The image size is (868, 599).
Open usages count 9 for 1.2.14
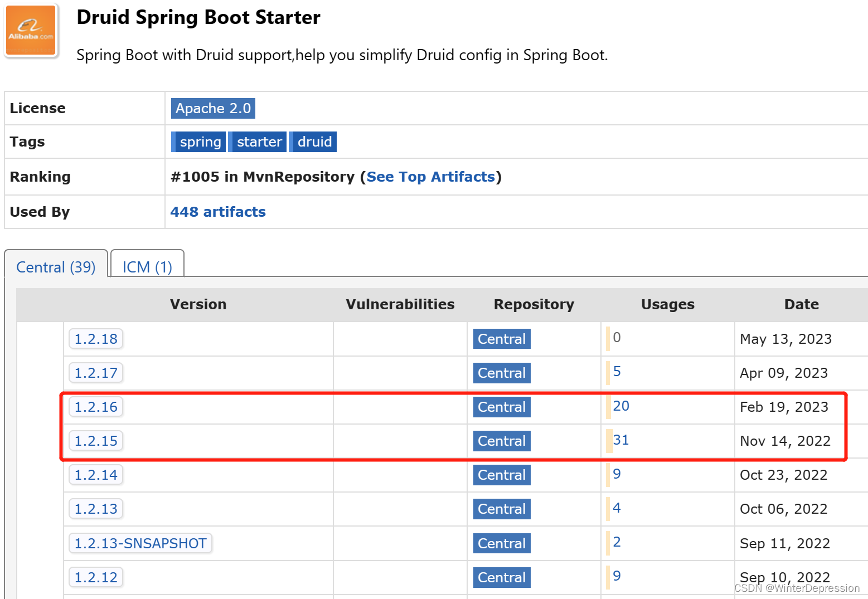[x=617, y=474]
